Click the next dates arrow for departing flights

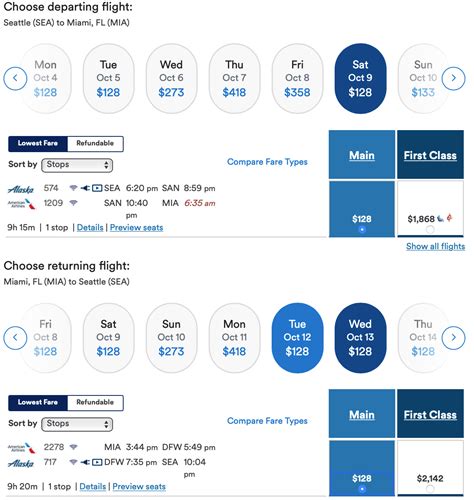pos(453,78)
